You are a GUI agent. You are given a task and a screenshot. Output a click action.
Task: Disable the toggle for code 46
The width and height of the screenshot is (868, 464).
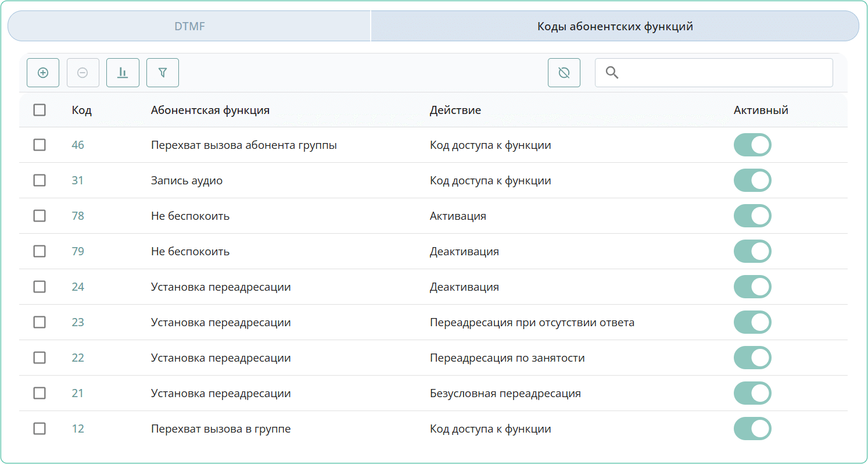point(752,145)
